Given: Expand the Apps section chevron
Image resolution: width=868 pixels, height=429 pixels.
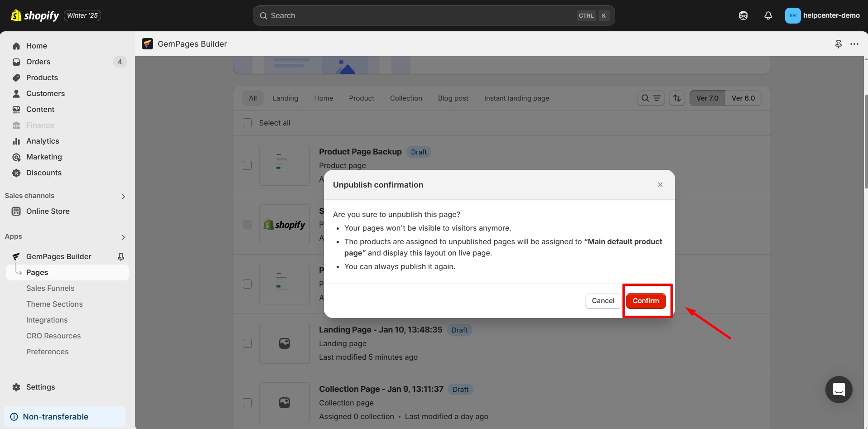Looking at the screenshot, I should 123,237.
